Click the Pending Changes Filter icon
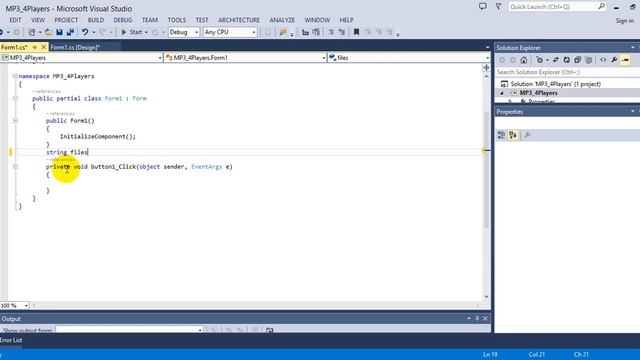The image size is (640, 360). click(x=540, y=60)
